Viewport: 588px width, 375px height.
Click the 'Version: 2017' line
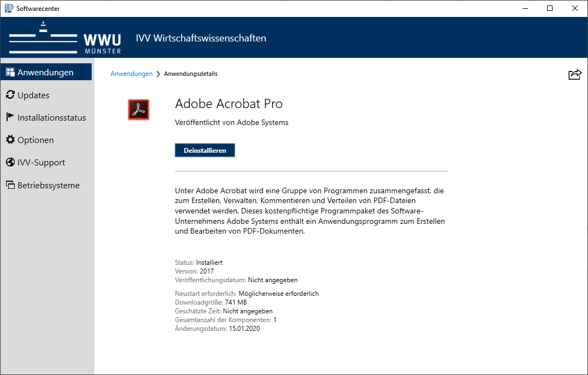(194, 271)
